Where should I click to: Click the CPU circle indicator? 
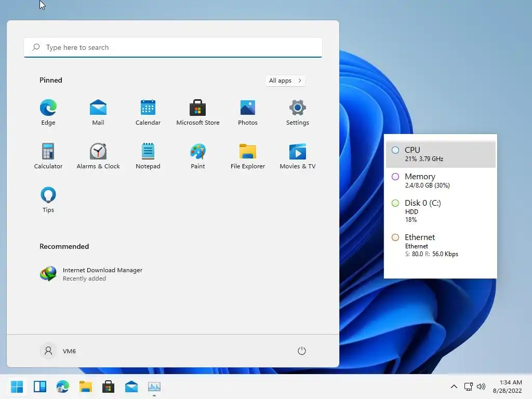395,150
